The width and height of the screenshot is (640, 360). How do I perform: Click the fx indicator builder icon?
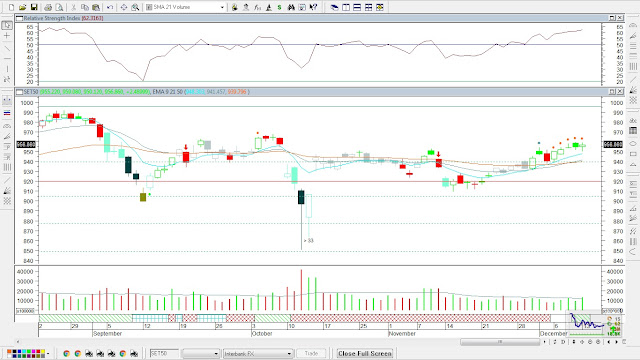tap(257, 7)
